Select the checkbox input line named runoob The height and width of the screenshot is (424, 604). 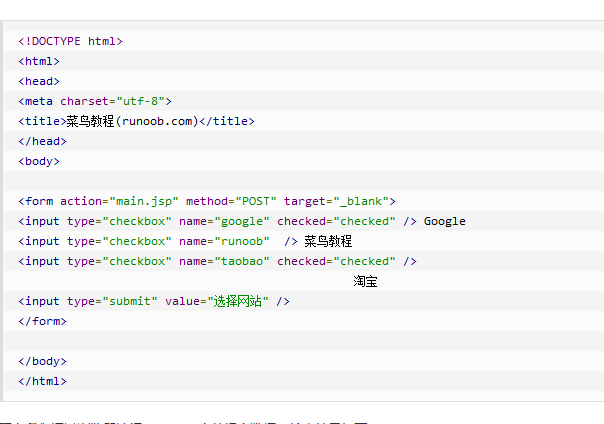point(185,241)
